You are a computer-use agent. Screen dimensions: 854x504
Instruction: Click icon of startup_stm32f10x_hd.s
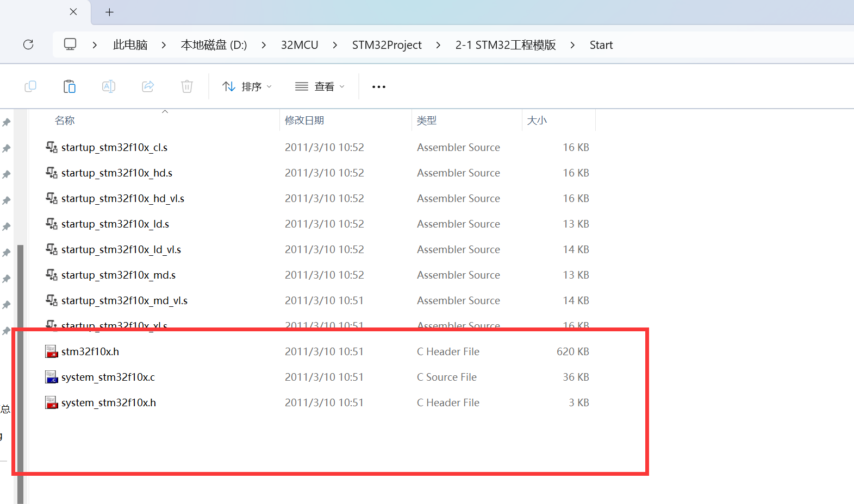[52, 173]
